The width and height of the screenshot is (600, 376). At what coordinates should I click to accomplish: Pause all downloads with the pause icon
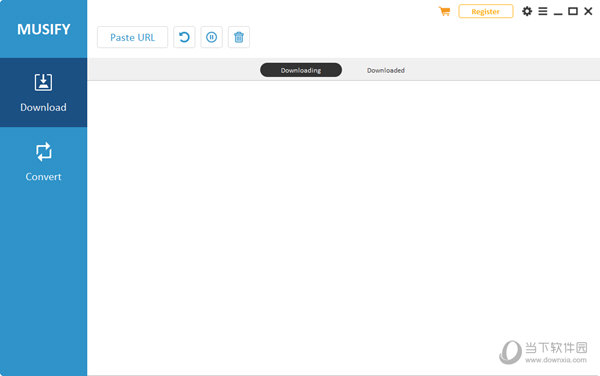[212, 37]
